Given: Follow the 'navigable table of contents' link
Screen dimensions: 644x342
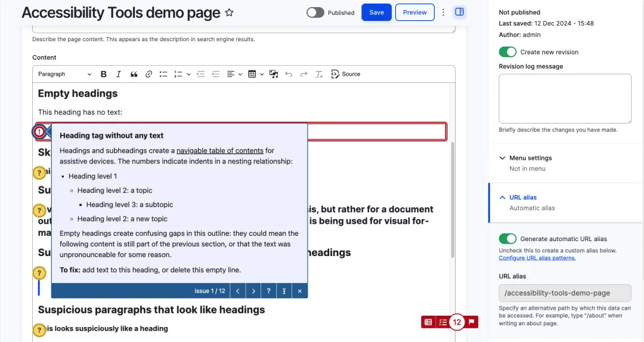Looking at the screenshot, I should click(219, 150).
